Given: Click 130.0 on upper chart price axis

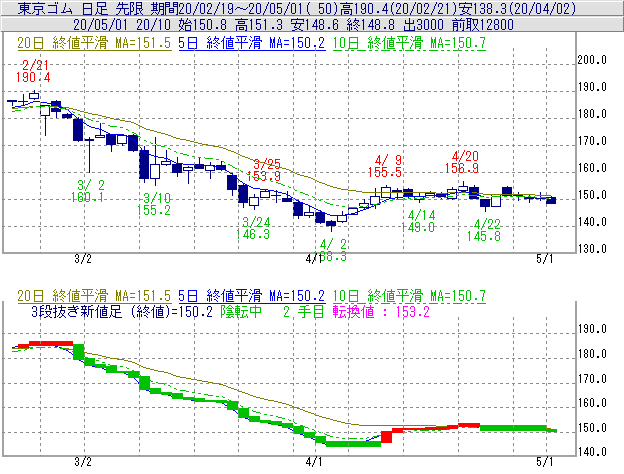Looking at the screenshot, I should 592,249.
